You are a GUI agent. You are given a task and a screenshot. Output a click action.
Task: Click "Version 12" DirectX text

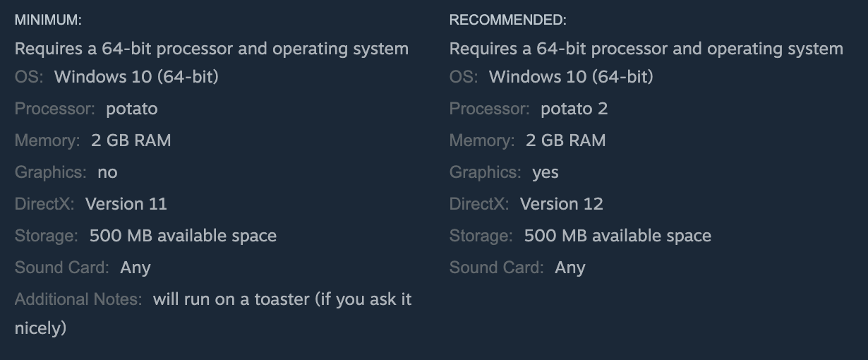tap(562, 204)
